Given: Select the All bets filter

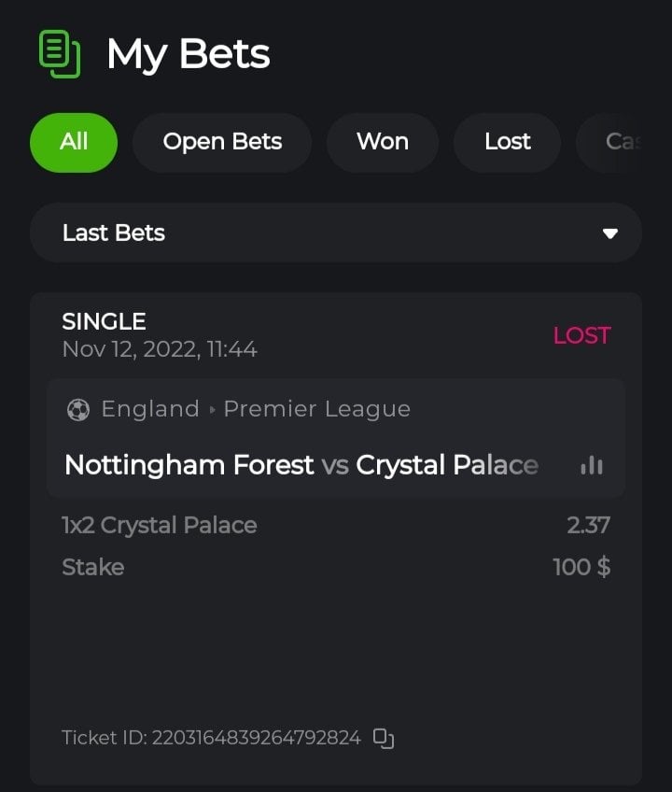Looking at the screenshot, I should [74, 142].
